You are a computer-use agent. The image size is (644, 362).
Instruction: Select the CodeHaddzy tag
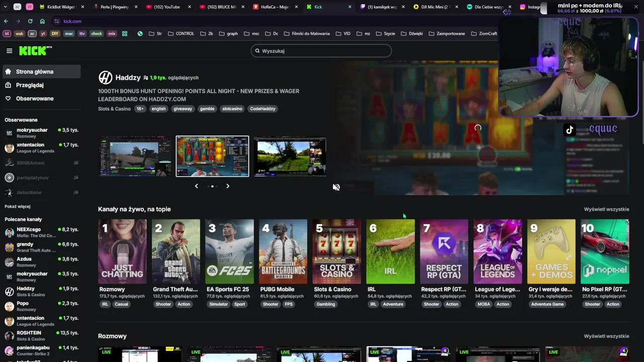tap(263, 109)
